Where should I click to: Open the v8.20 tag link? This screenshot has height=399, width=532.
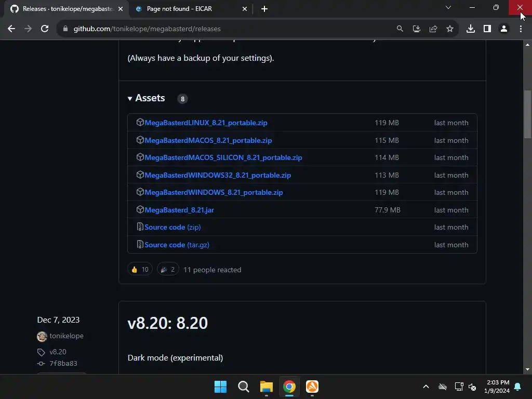[x=58, y=352]
